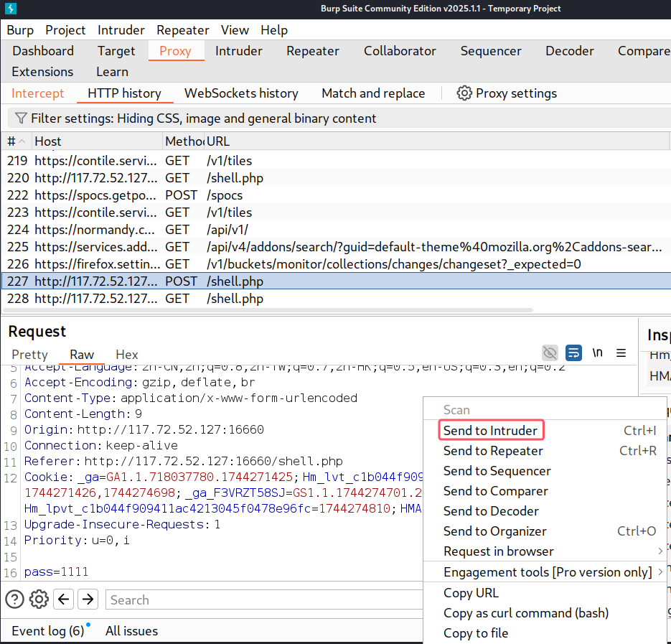Switch to the Intercept sub-tab
Screen dimensions: 671x644
tap(37, 93)
